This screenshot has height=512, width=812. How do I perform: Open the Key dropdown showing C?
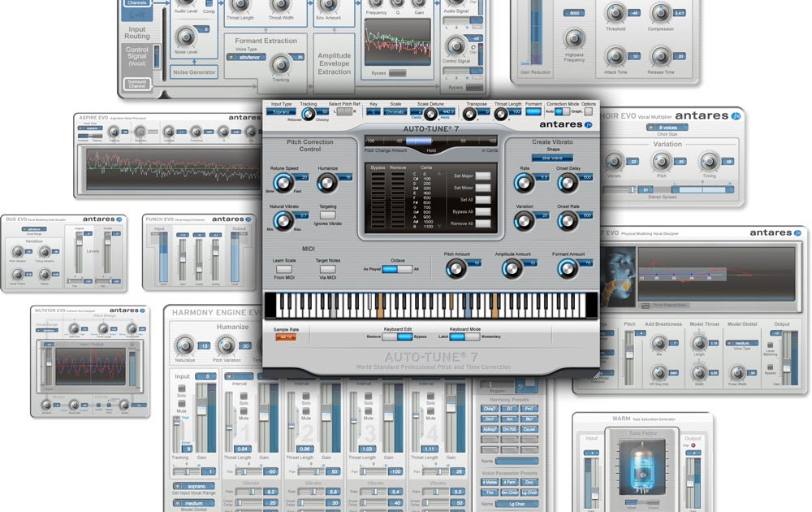[374, 111]
